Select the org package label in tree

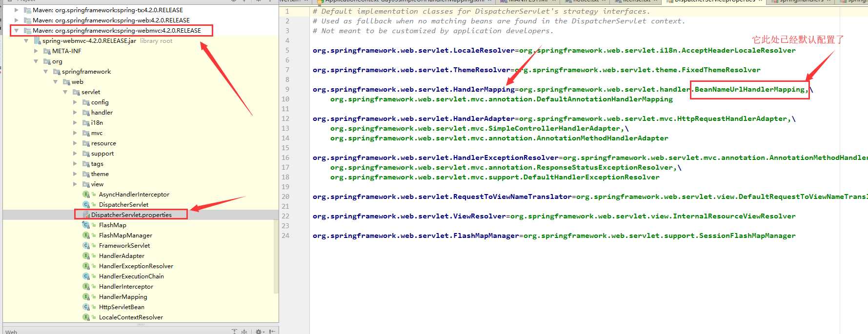tap(57, 61)
